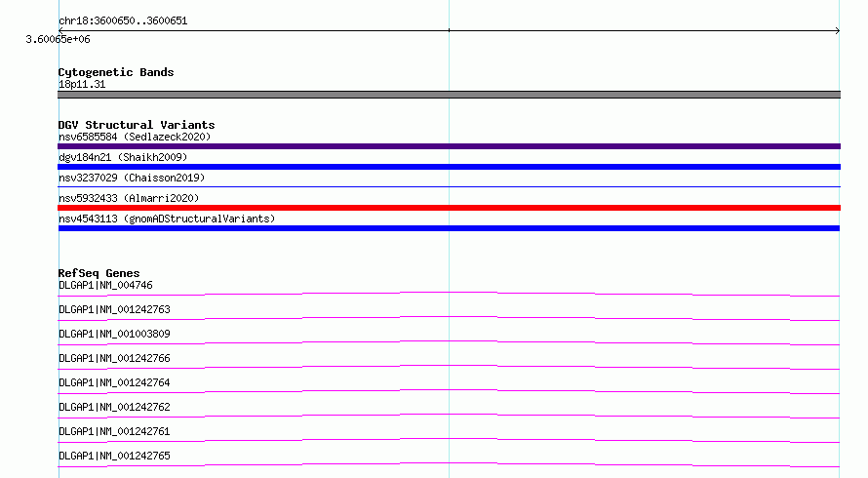Screen dimensions: 868x478
Task: Click the nsv3237029 (Chaisson2019) label
Action: click(x=132, y=178)
